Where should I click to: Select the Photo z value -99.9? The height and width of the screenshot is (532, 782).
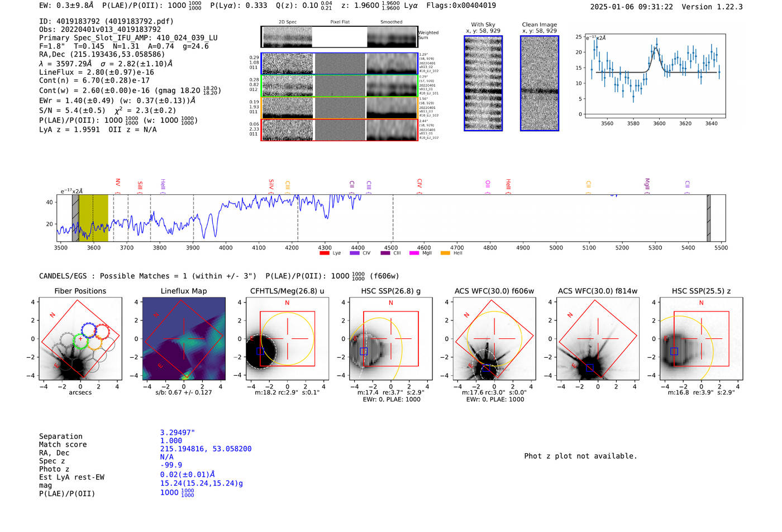(x=171, y=465)
